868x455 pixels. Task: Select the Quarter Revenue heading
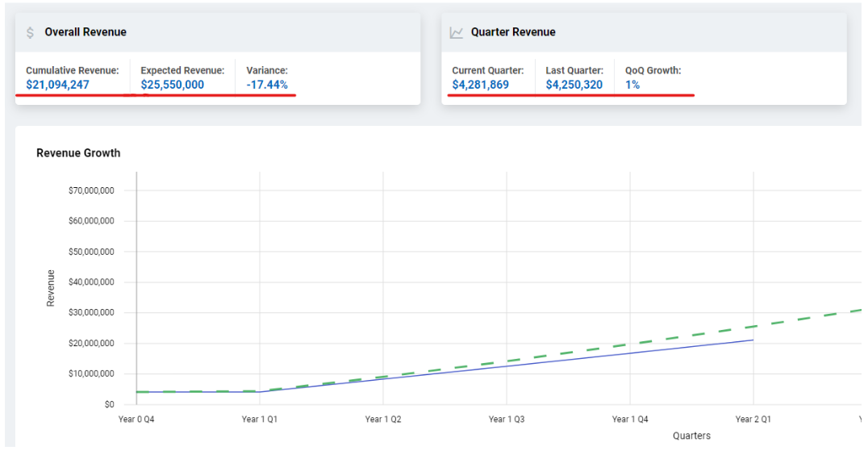(x=513, y=32)
